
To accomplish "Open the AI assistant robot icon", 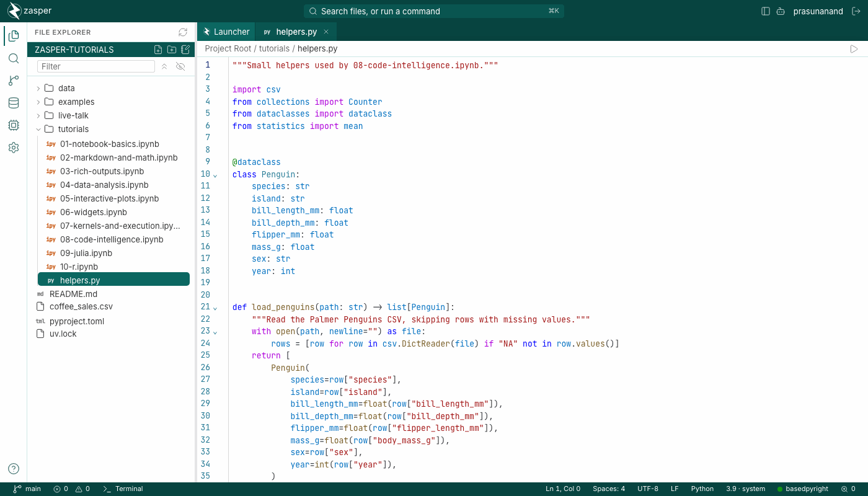I will tap(781, 11).
